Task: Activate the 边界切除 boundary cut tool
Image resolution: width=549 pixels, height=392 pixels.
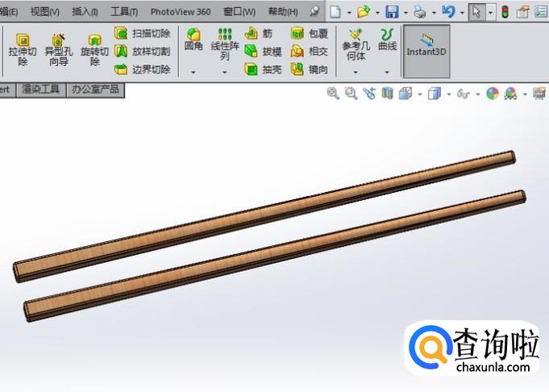Action: tap(143, 69)
